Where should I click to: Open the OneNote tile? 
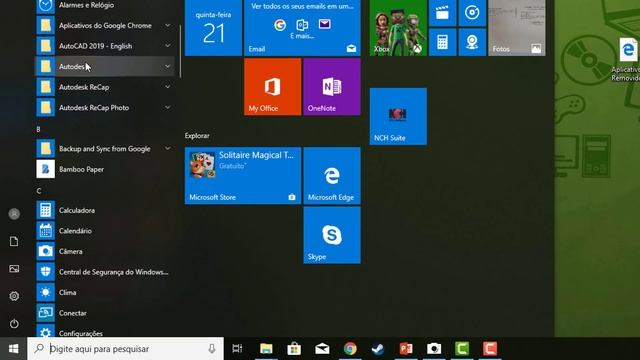pos(332,87)
